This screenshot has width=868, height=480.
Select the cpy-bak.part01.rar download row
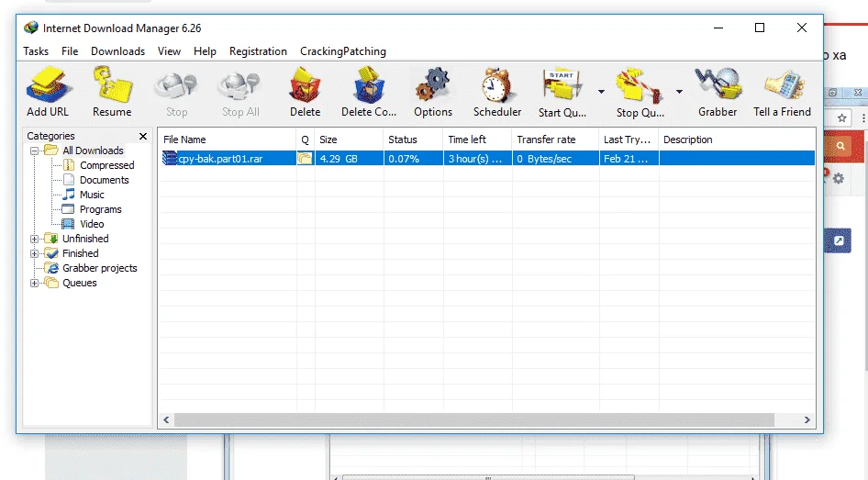tap(487, 159)
